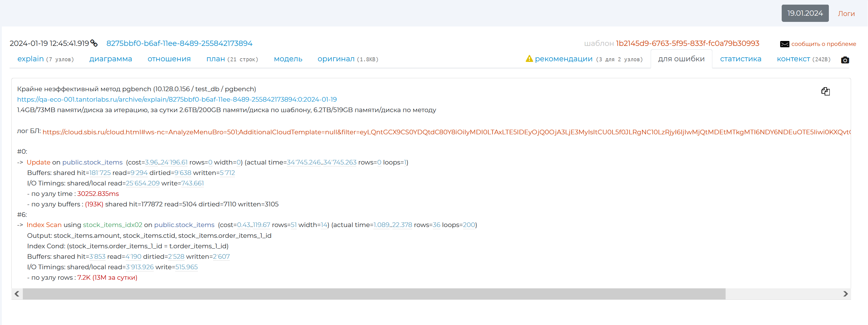Open the отношения tab
868x325 pixels.
pos(169,59)
